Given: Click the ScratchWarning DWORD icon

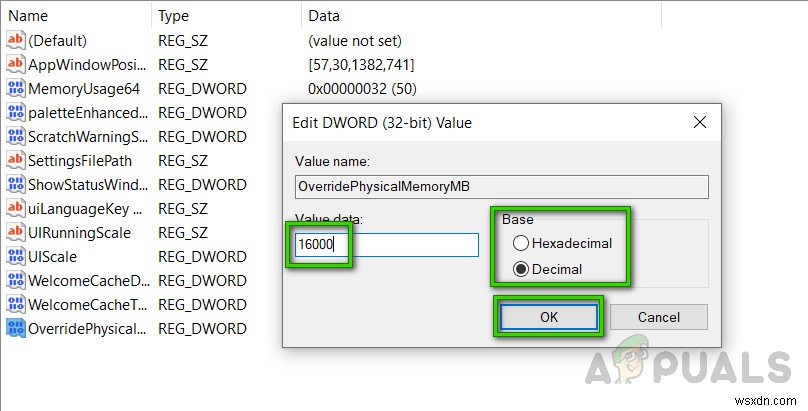Looking at the screenshot, I should (15, 136).
